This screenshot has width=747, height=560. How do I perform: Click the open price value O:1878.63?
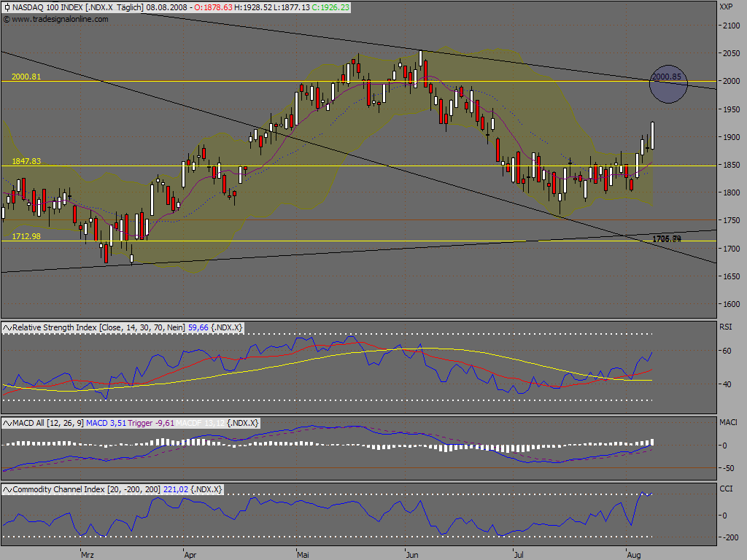pos(212,7)
